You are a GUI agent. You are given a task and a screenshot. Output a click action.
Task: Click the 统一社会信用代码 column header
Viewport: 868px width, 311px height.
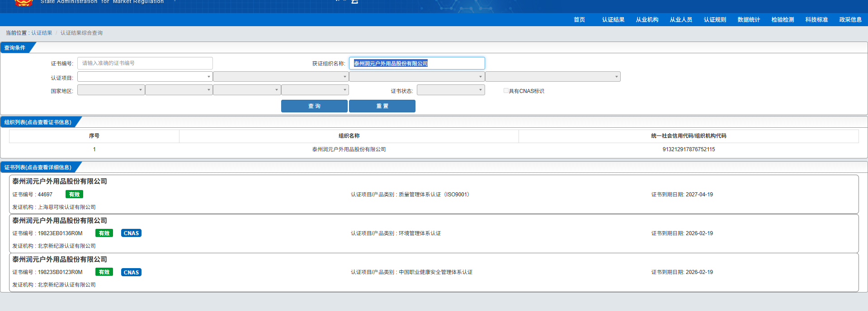click(x=689, y=136)
